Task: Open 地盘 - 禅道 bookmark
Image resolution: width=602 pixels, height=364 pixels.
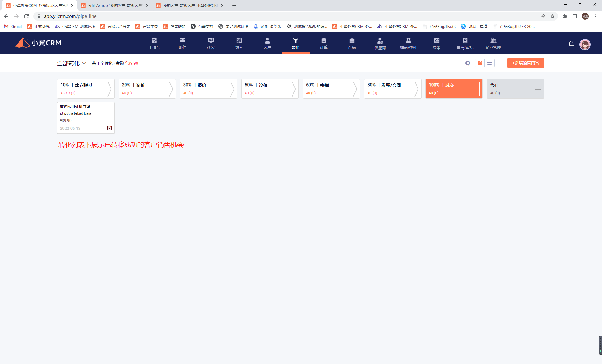Action: pyautogui.click(x=474, y=26)
